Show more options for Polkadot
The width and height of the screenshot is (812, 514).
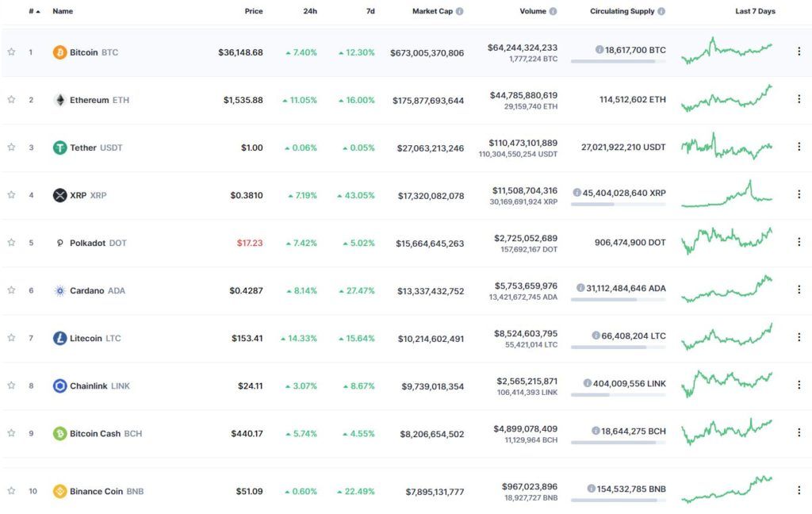(x=799, y=242)
